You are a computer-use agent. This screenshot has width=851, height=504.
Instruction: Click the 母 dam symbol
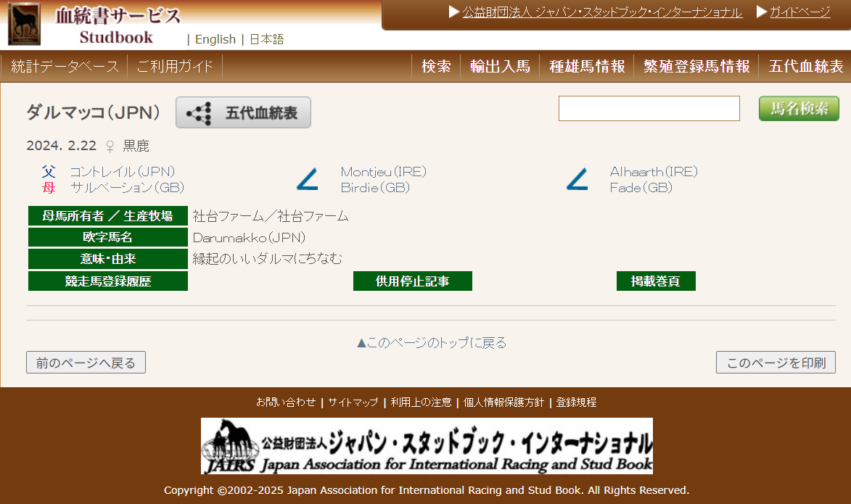(x=49, y=188)
